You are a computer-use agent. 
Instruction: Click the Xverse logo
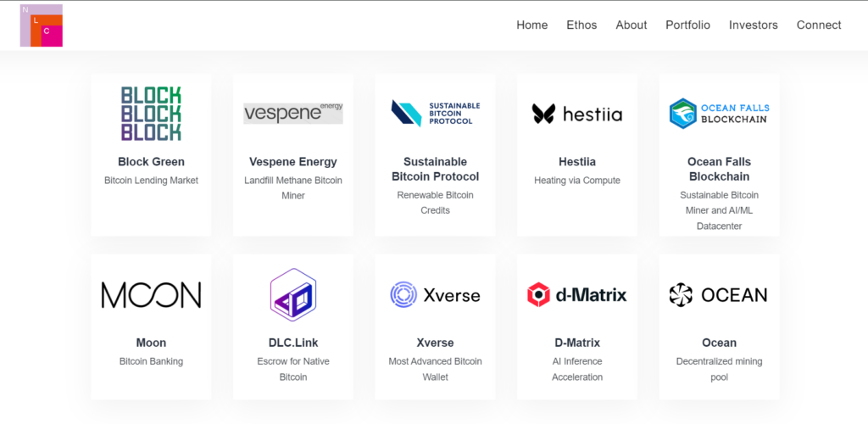click(436, 294)
